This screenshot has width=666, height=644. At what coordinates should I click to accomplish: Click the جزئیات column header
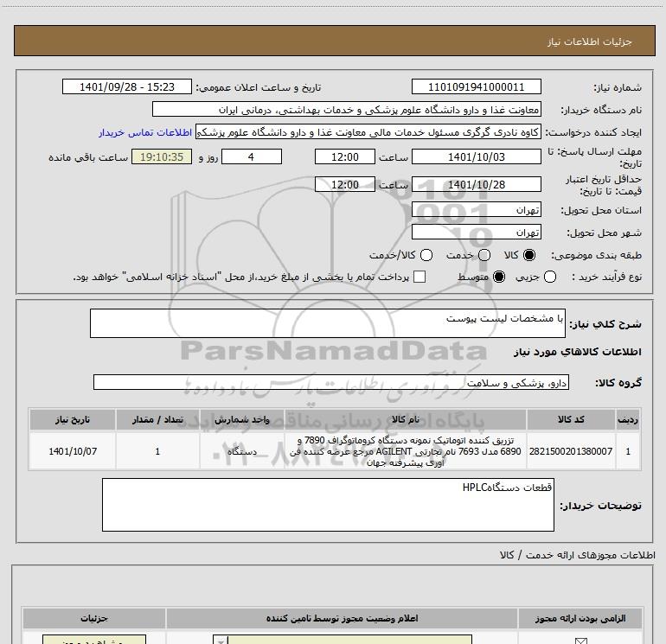(x=94, y=618)
